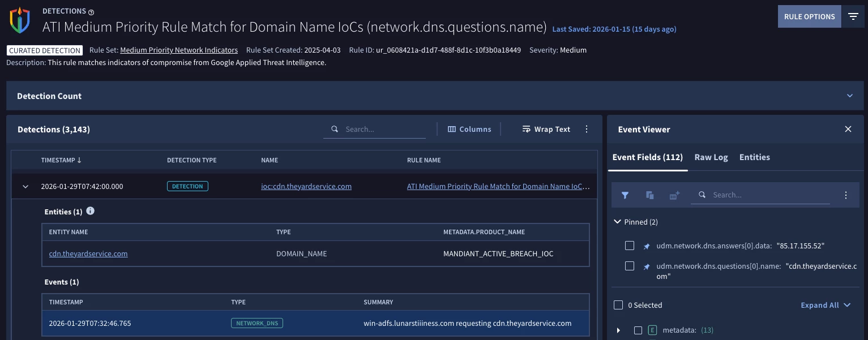Select event timestamp 2026-01-29T07:32:46.765
Image resolution: width=868 pixels, height=340 pixels.
(x=90, y=323)
